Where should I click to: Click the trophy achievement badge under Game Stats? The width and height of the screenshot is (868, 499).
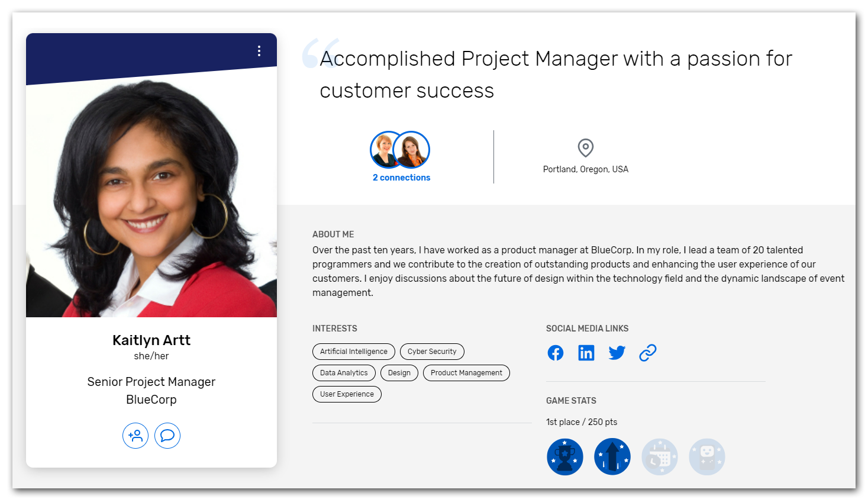[564, 456]
